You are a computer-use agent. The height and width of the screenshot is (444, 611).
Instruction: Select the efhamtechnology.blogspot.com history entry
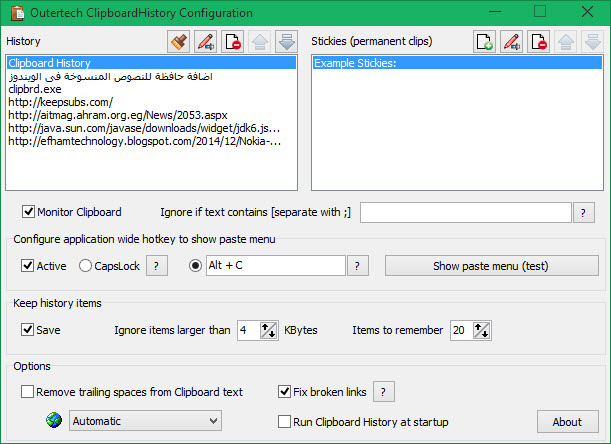(x=152, y=141)
